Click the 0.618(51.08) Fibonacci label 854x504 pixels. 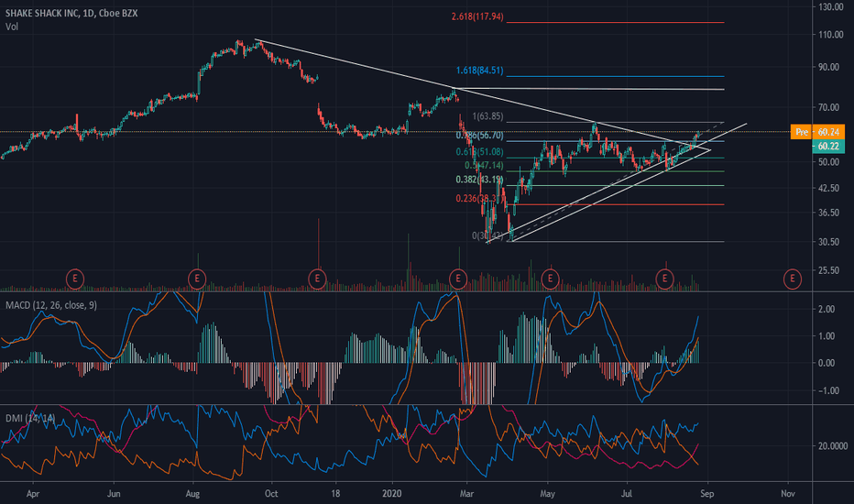480,152
